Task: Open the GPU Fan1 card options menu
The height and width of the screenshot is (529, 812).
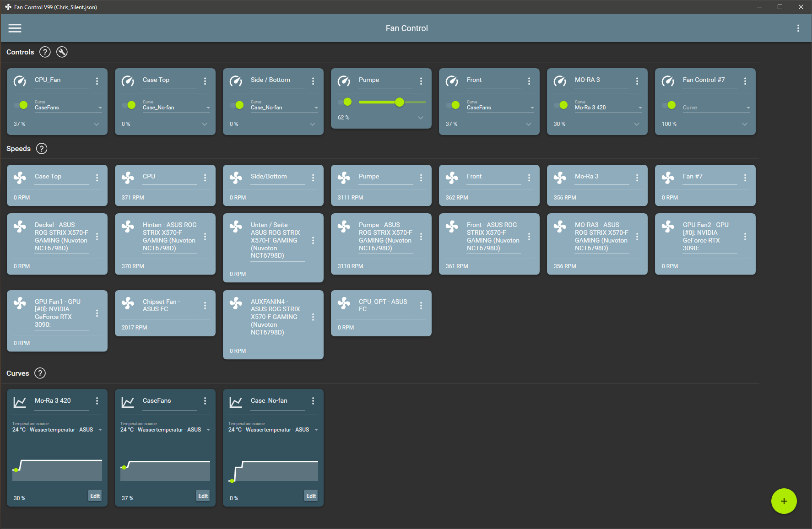Action: (97, 313)
